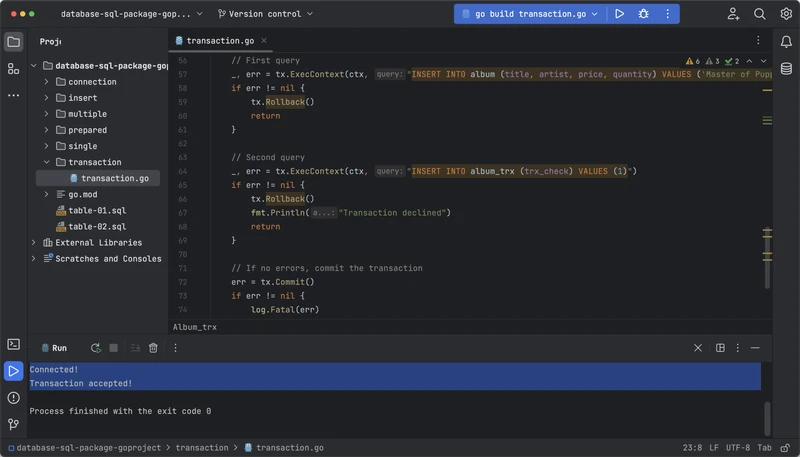The width and height of the screenshot is (800, 457).
Task: Rerun the program in the Run panel
Action: 95,348
